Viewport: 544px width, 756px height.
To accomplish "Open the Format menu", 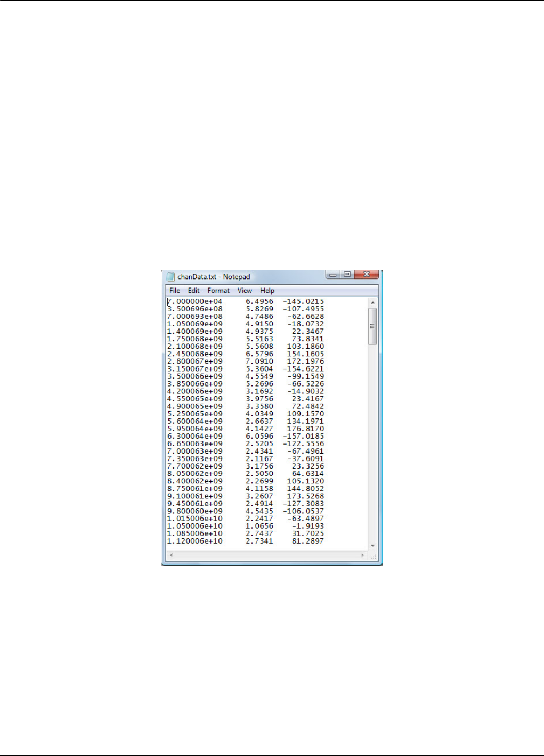I will tap(218, 291).
